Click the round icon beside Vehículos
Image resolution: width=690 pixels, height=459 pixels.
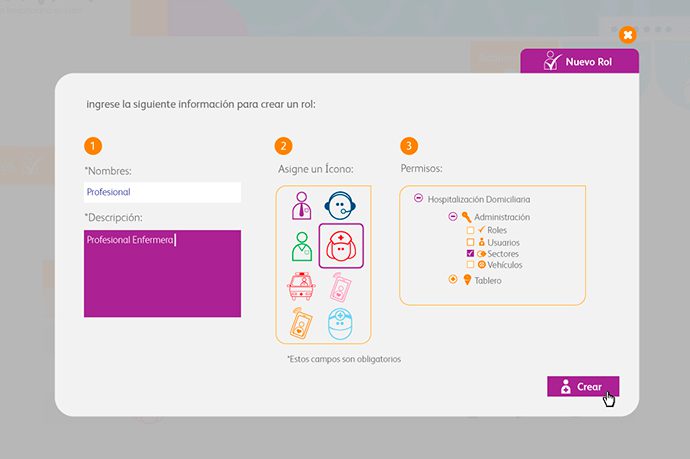tap(482, 264)
